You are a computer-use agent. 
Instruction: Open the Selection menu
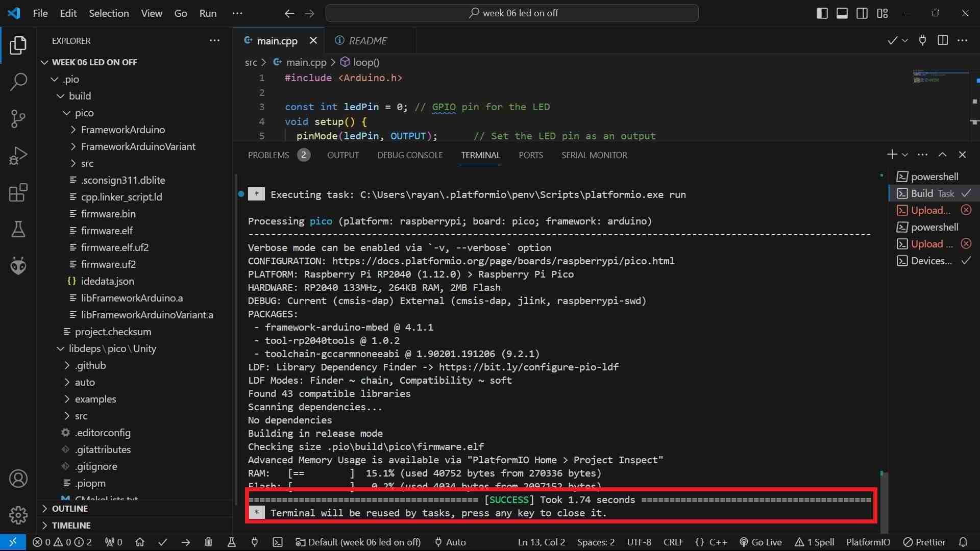(x=109, y=13)
